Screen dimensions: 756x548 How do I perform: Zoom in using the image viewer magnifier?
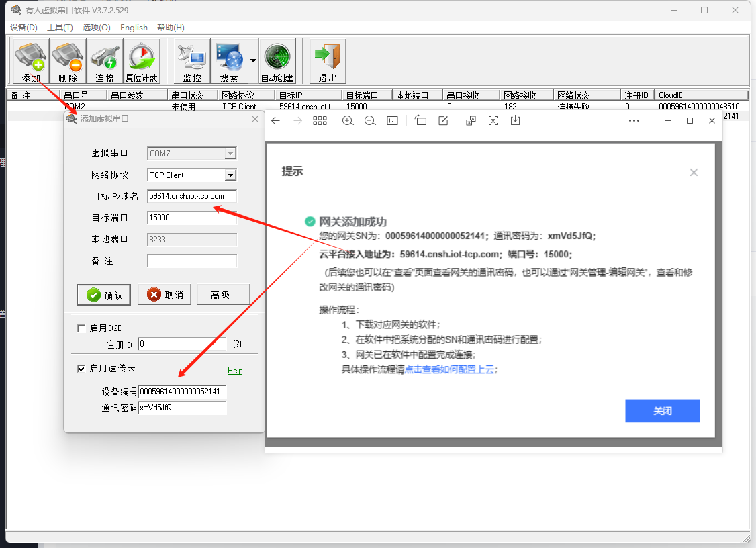347,120
